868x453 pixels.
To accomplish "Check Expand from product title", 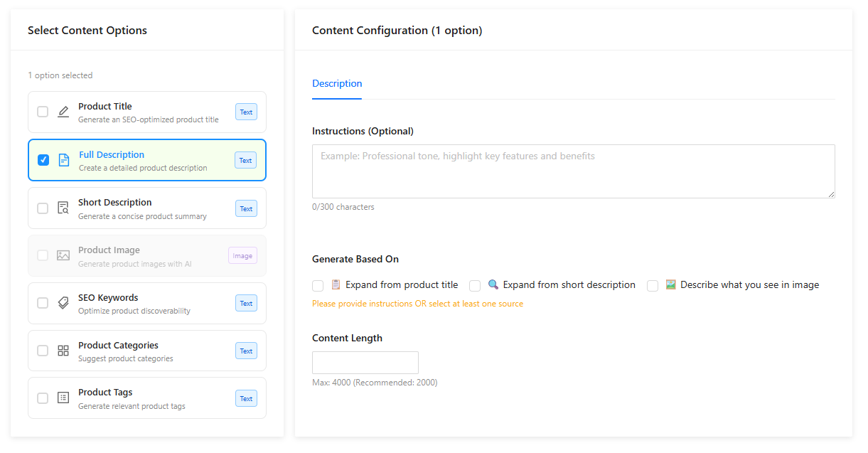I will [x=318, y=285].
